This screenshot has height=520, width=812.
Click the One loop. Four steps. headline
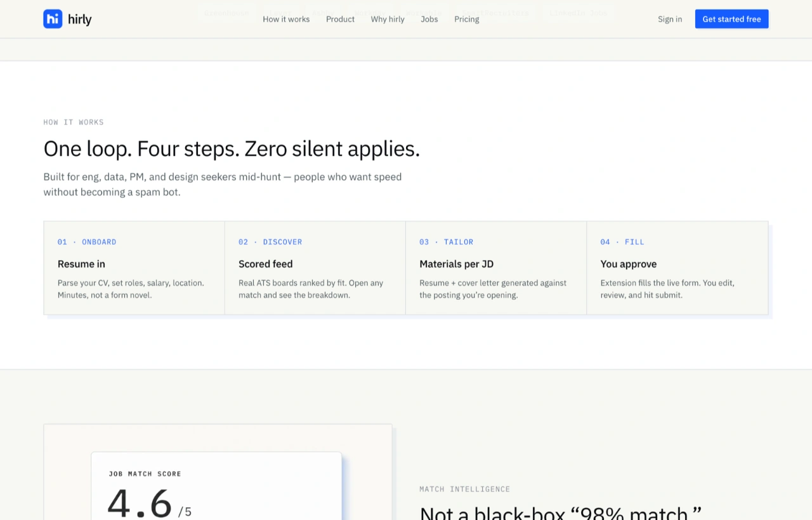click(x=232, y=149)
